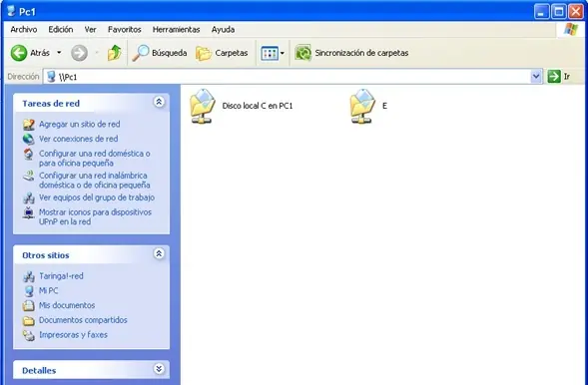
Task: Open the Atrás history dropdown arrow
Action: coord(59,53)
